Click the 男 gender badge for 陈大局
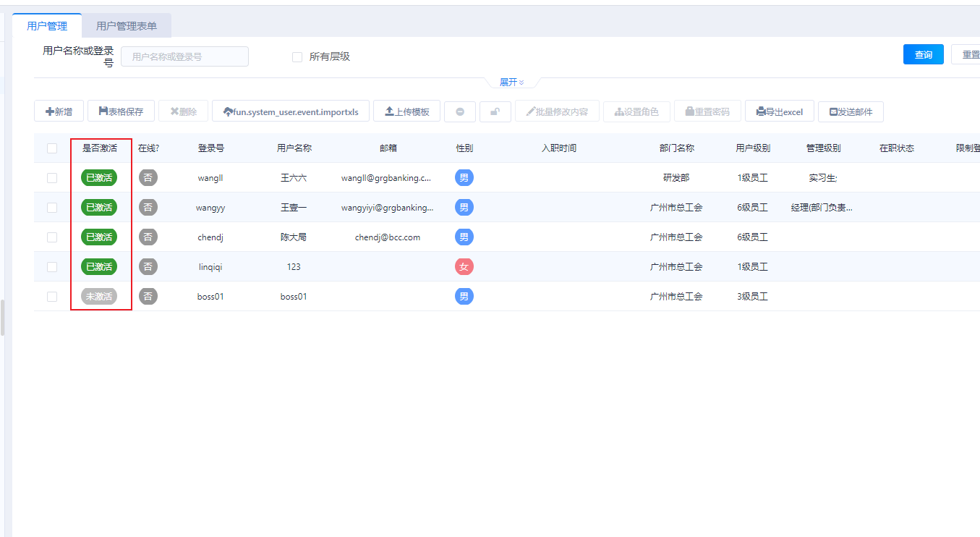The width and height of the screenshot is (980, 537). [x=464, y=237]
